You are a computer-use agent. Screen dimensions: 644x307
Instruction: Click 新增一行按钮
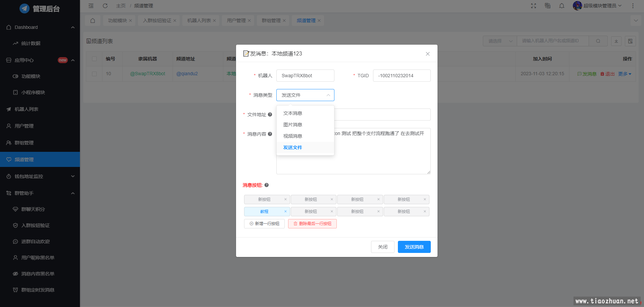[x=264, y=224]
